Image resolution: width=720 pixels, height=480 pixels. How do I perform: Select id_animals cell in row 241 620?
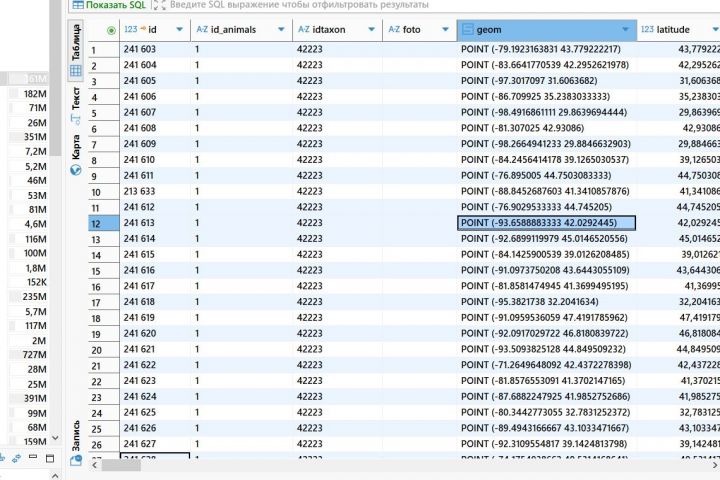(x=242, y=333)
